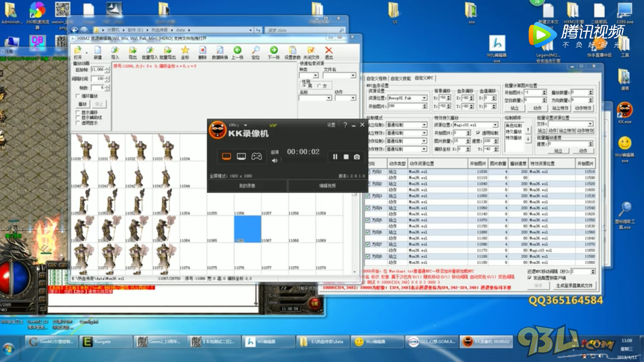Select region record mode in KK recorder
644x362 pixels.
point(241,156)
